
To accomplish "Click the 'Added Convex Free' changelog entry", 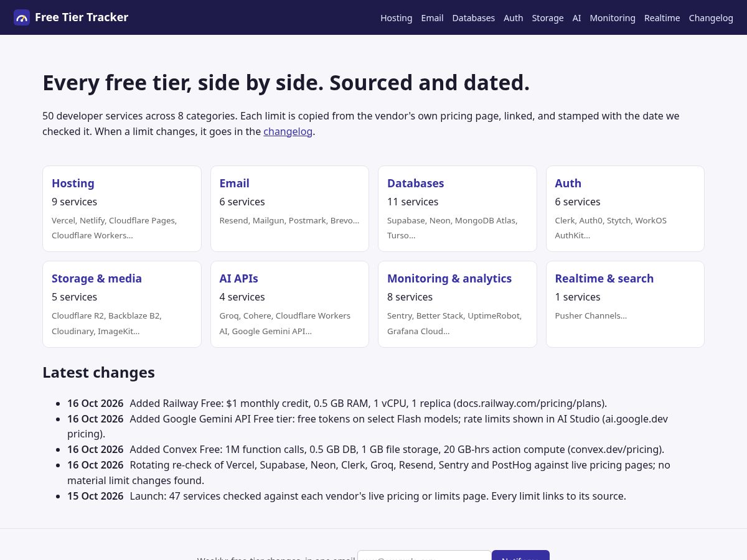I will click(366, 449).
